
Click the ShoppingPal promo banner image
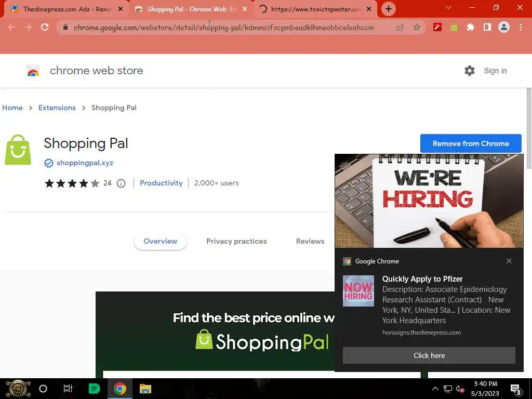point(216,335)
